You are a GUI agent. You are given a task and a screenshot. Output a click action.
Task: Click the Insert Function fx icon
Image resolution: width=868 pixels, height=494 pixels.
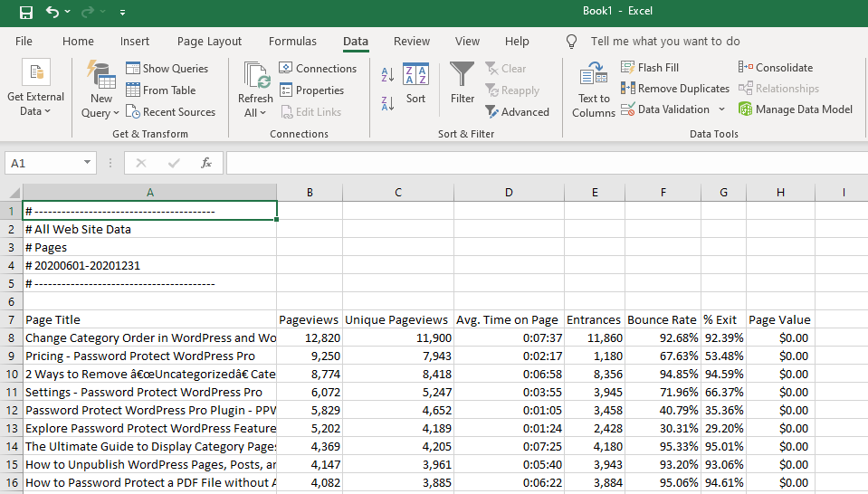coord(206,163)
